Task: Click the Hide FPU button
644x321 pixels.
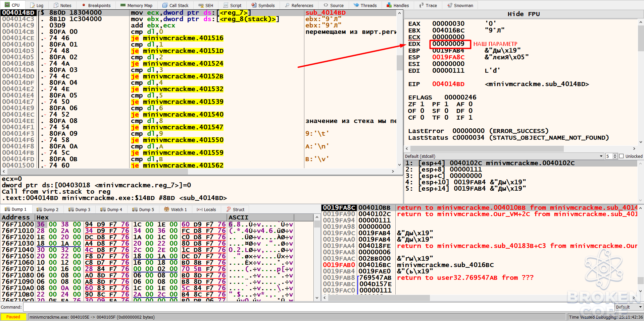Action: [x=524, y=14]
